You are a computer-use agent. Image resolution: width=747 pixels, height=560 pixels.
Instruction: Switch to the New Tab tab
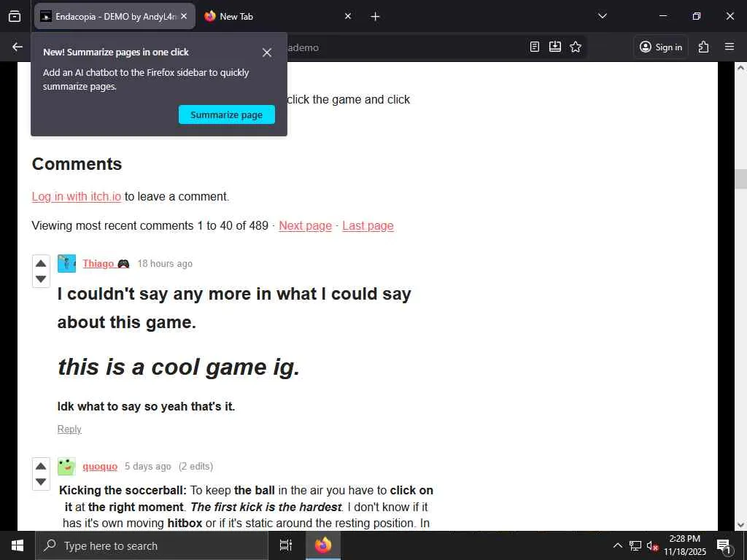(x=279, y=16)
